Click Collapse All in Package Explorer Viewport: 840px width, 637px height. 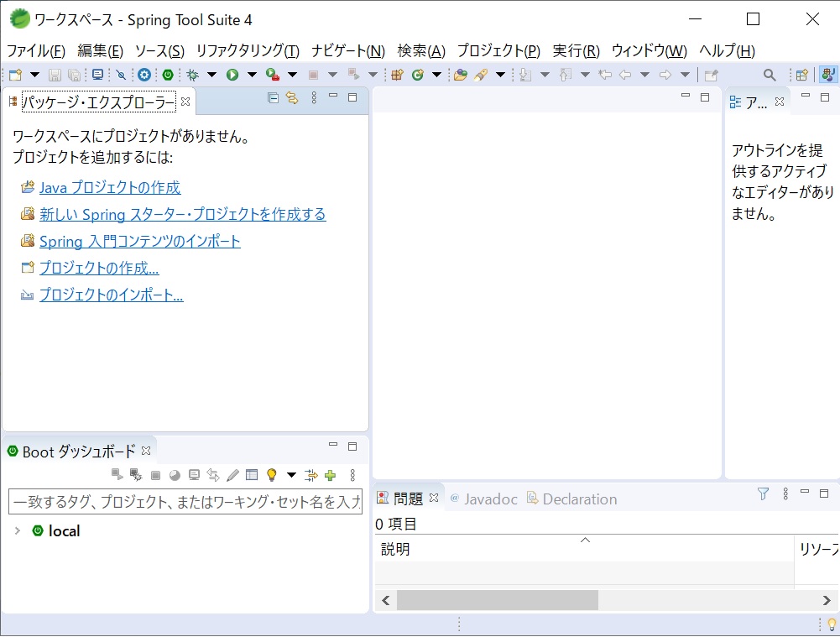274,98
